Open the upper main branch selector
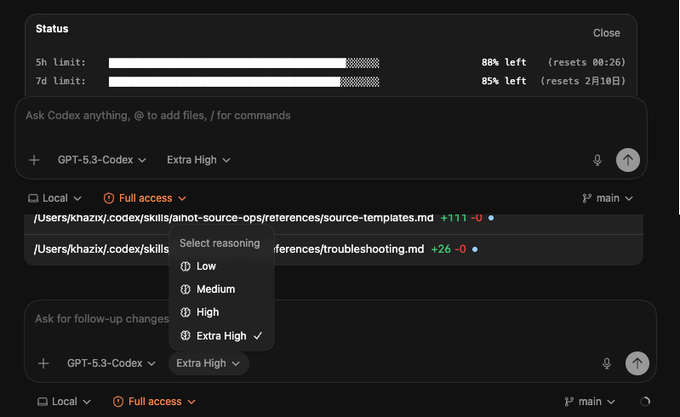This screenshot has width=680, height=417. [608, 198]
